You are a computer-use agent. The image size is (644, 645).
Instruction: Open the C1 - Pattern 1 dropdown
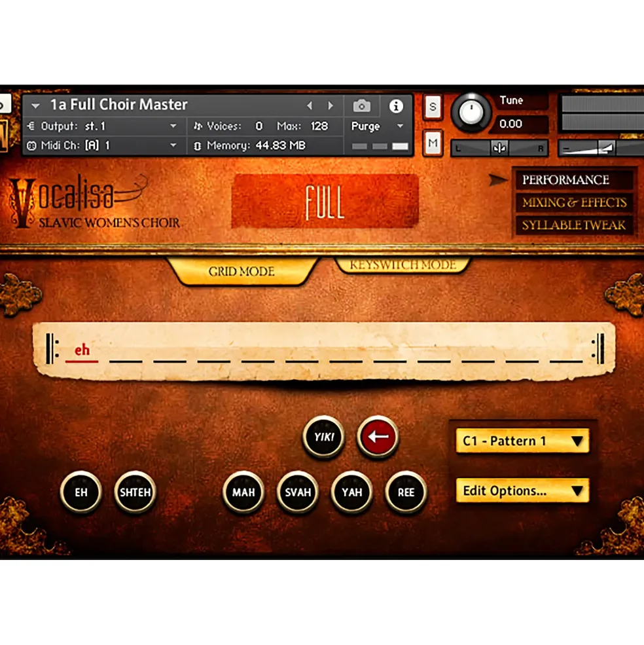tap(522, 441)
